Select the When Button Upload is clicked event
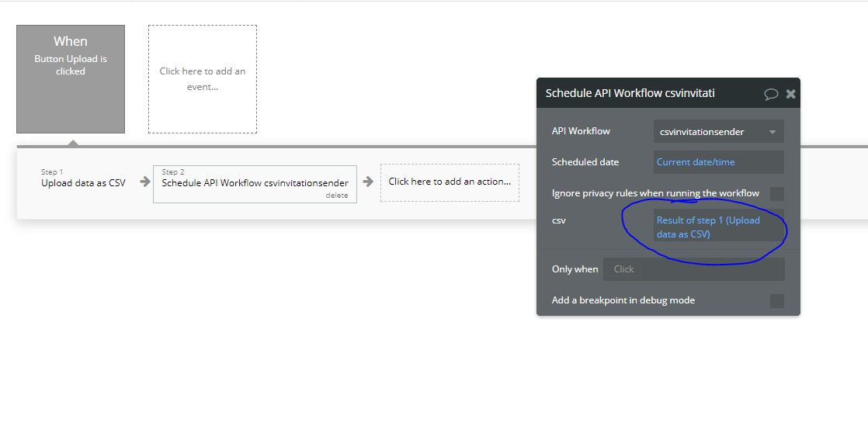 pos(71,79)
